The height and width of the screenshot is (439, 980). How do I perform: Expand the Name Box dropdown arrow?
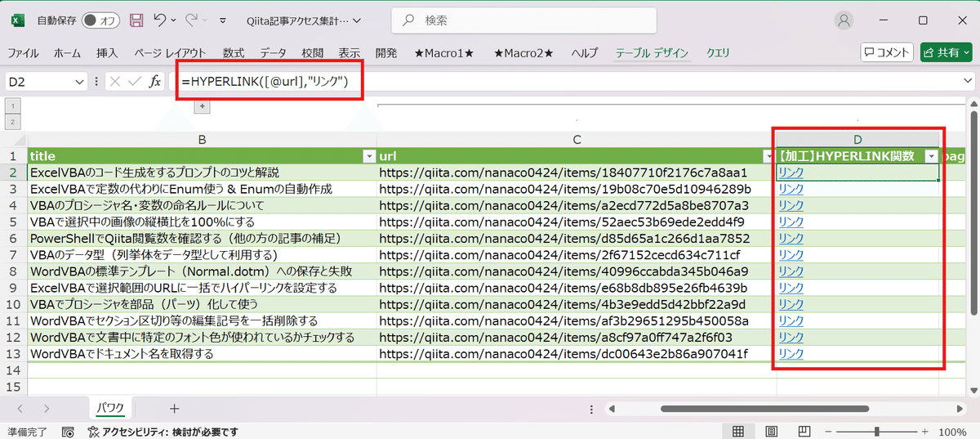point(79,81)
